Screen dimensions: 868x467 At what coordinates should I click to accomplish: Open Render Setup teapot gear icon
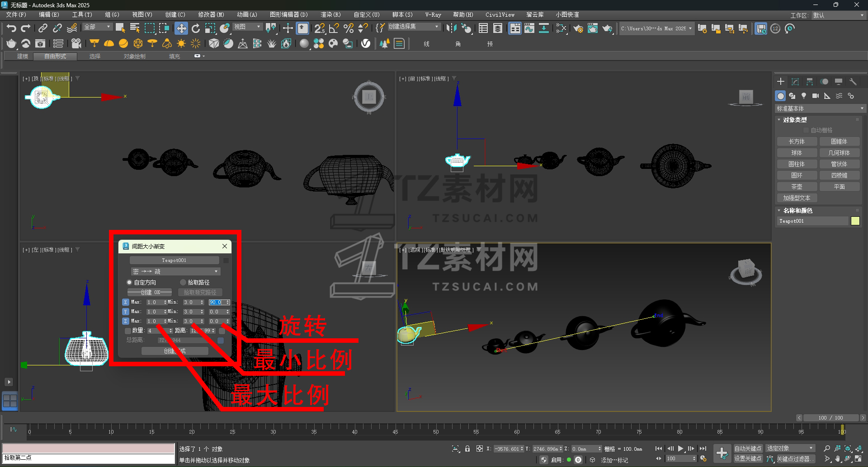click(578, 29)
